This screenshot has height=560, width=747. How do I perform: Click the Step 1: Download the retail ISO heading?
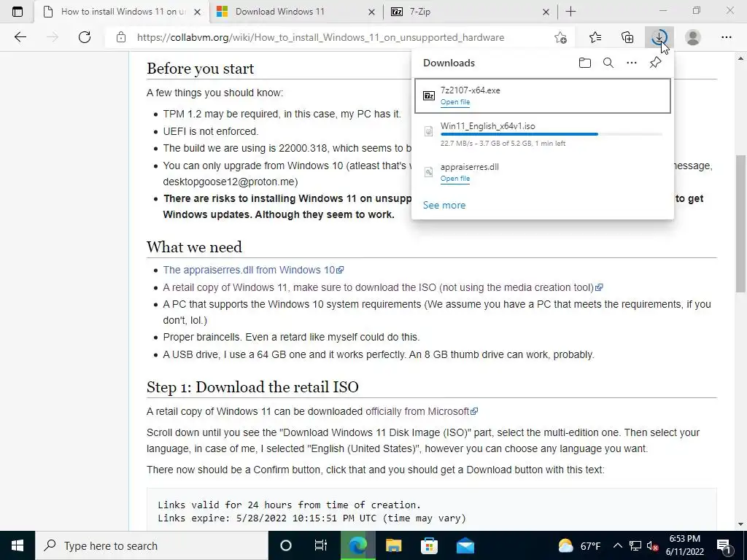(252, 386)
